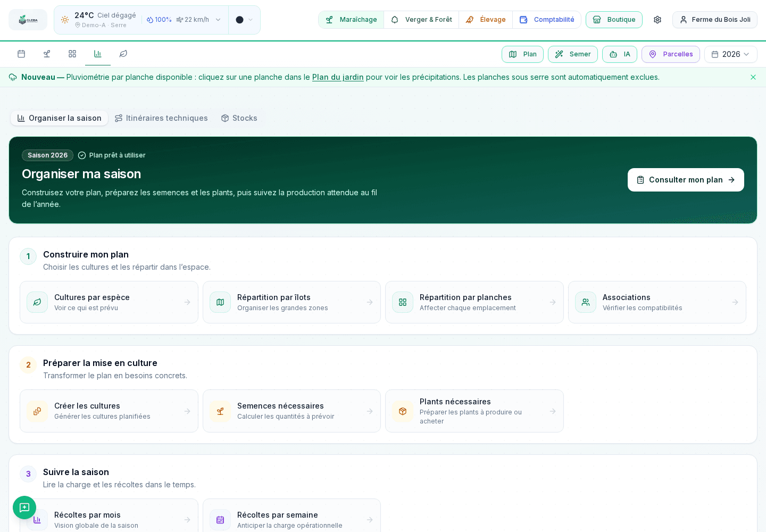The height and width of the screenshot is (532, 766).
Task: Open the seedling icon tab
Action: [47, 54]
